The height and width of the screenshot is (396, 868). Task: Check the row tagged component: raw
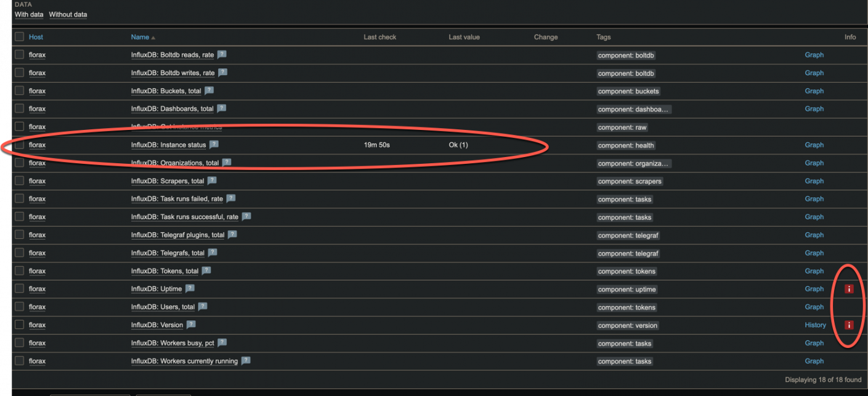point(19,126)
